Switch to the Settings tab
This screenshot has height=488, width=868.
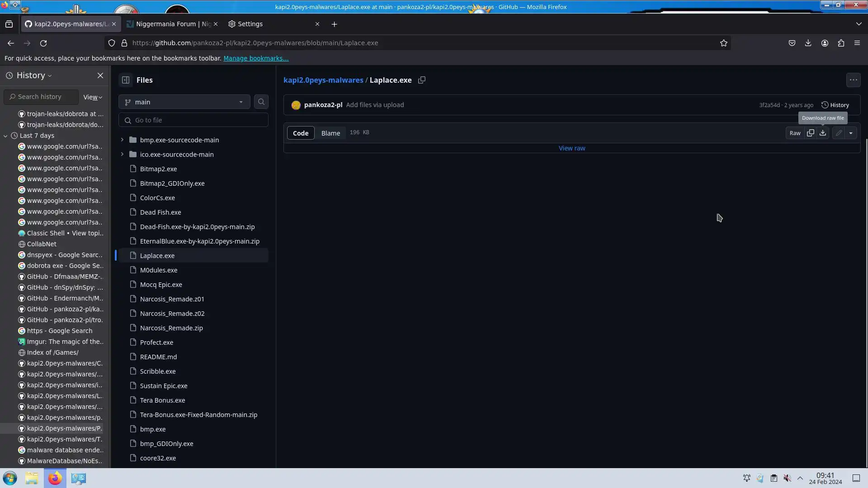[x=250, y=24]
